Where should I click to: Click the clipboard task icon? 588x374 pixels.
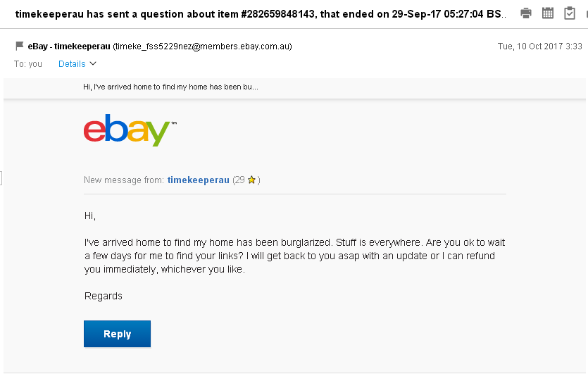click(x=570, y=13)
